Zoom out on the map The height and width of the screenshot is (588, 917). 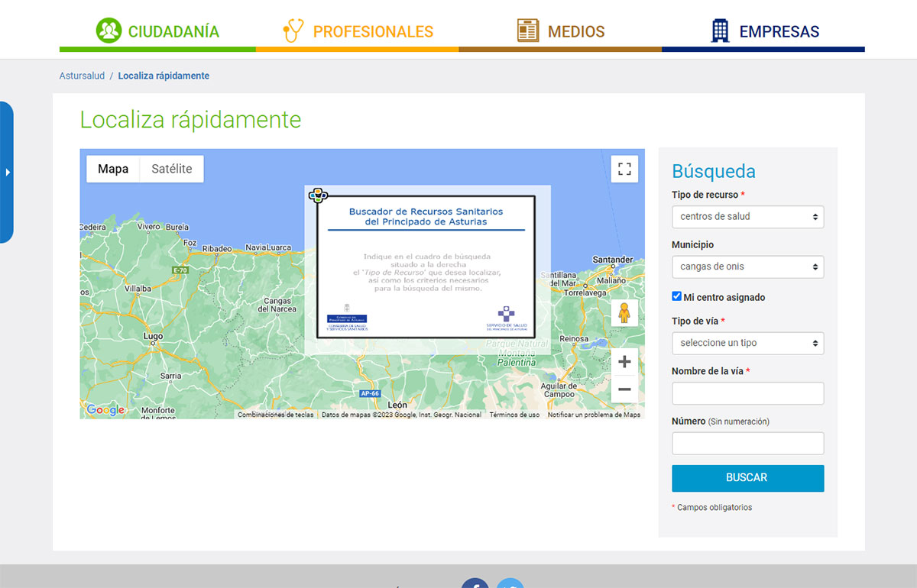pyautogui.click(x=624, y=389)
